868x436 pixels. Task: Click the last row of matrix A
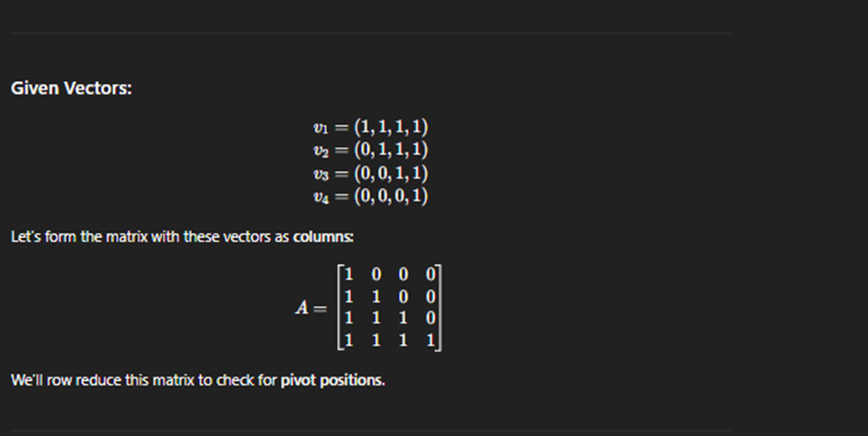click(390, 341)
